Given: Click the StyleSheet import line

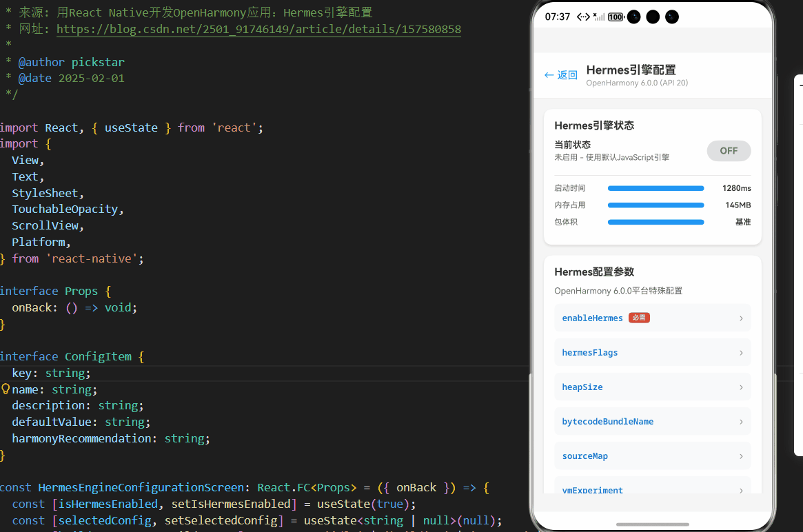Looking at the screenshot, I should tap(48, 193).
